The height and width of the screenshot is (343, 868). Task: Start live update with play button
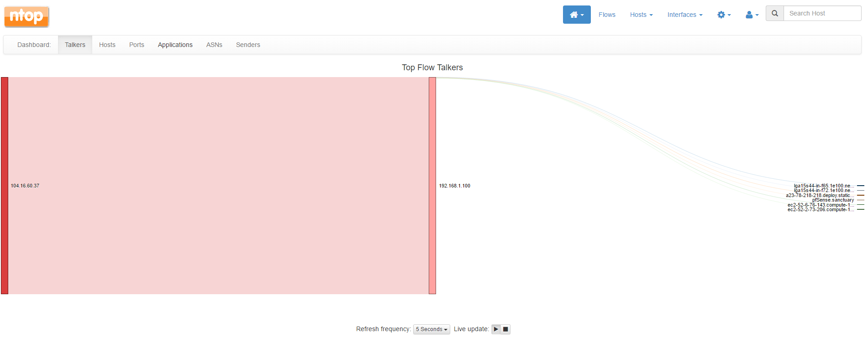click(x=496, y=329)
